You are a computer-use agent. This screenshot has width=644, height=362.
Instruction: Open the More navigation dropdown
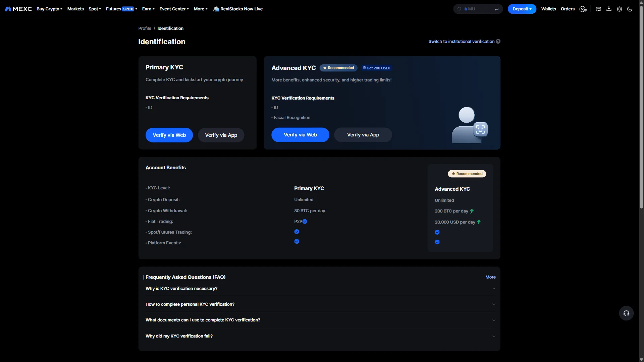(201, 9)
